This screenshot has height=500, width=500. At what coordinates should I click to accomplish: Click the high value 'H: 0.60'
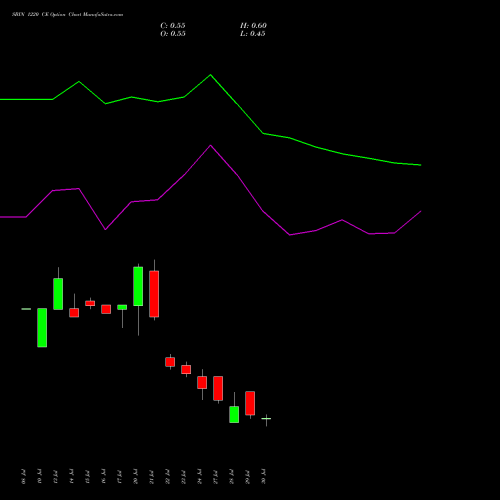253,26
